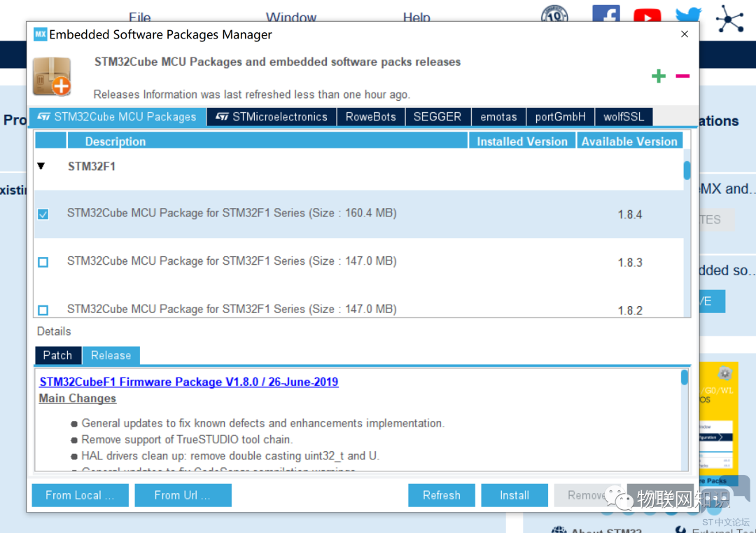Select version 1.8.4 cell

click(x=630, y=214)
